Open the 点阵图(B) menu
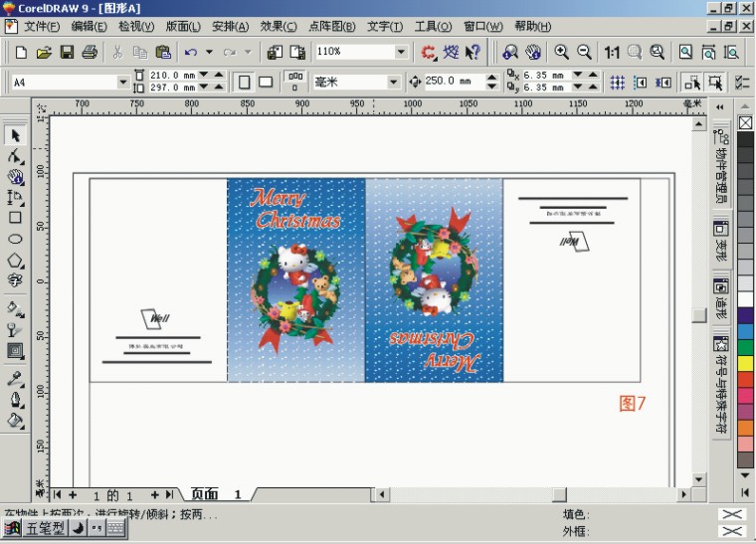This screenshot has width=756, height=544. (x=331, y=27)
